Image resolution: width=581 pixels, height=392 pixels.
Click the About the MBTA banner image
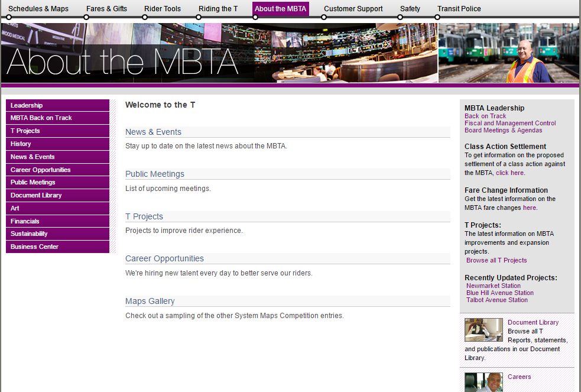pyautogui.click(x=219, y=53)
